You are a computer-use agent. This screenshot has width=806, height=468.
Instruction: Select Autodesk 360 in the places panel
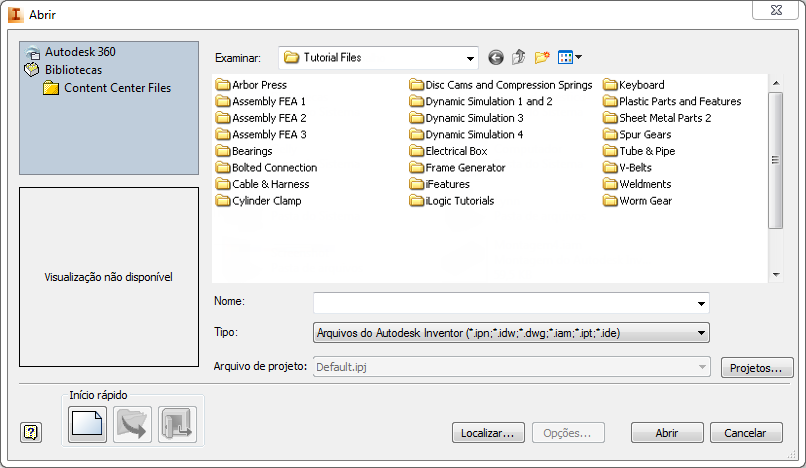click(x=70, y=52)
